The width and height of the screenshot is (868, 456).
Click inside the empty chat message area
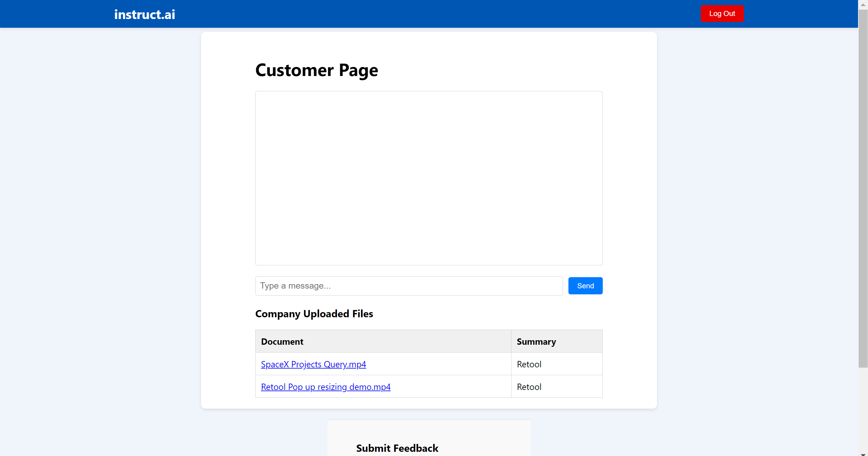(429, 178)
